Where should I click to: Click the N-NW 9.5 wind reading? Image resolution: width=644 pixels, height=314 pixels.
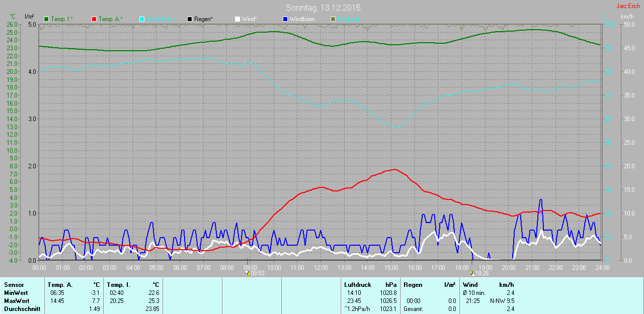click(502, 300)
